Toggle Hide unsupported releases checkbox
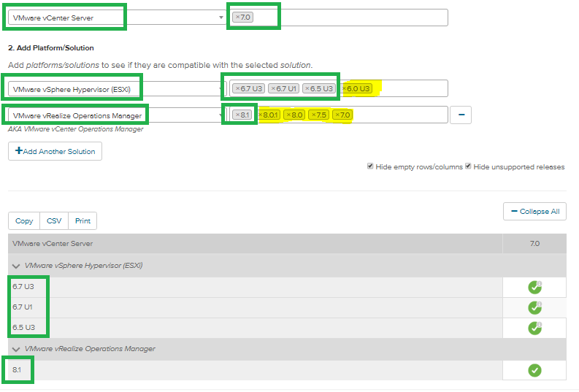The width and height of the screenshot is (579, 392). [468, 166]
